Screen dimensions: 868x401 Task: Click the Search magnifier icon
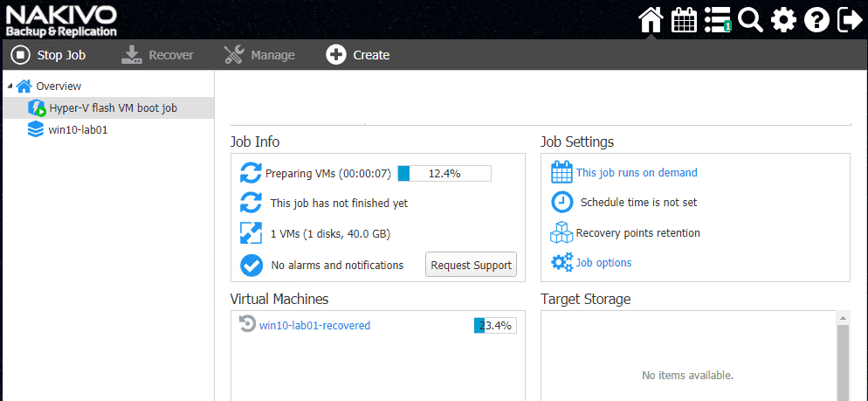[750, 19]
